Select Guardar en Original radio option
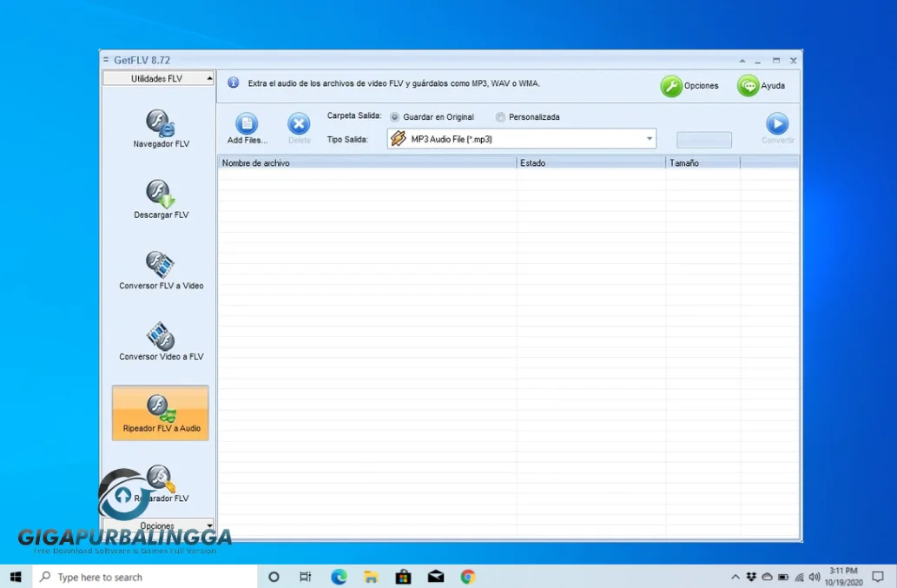 tap(395, 117)
